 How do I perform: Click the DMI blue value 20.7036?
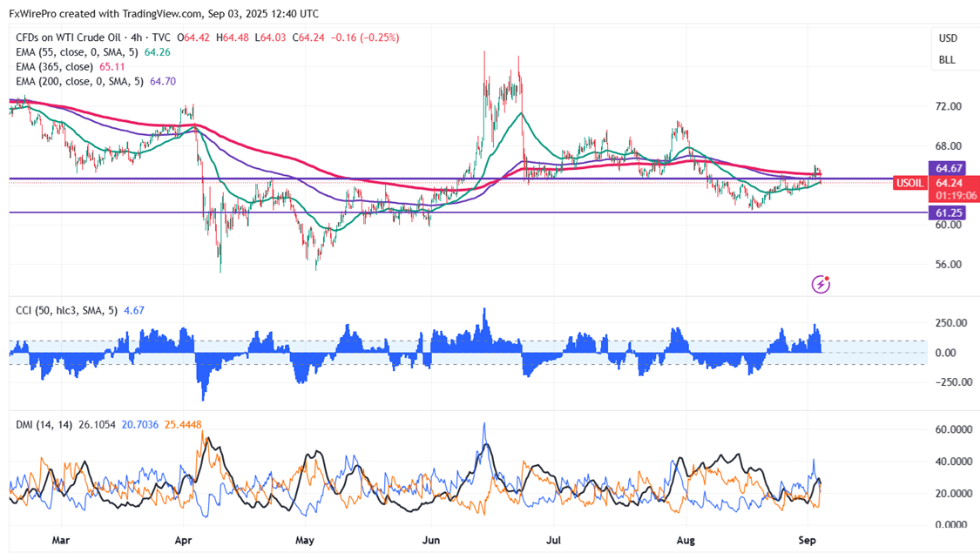[x=140, y=424]
